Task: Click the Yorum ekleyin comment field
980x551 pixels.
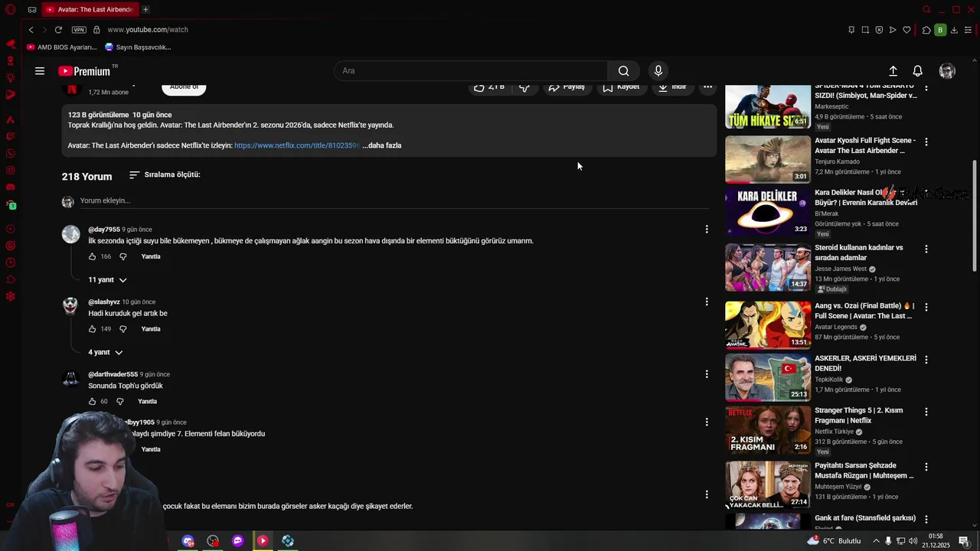Action: point(394,201)
